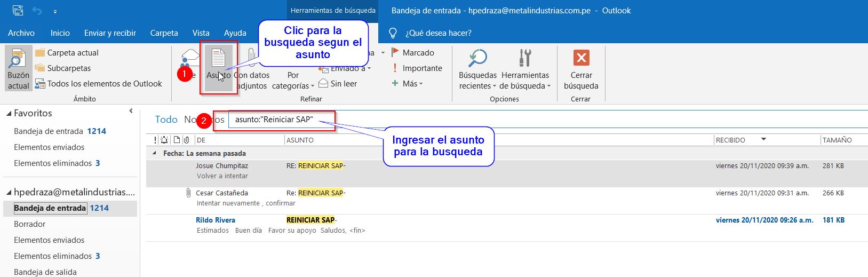The image size is (868, 277).
Task: Open Búsquedas recientes list
Action: (x=477, y=69)
